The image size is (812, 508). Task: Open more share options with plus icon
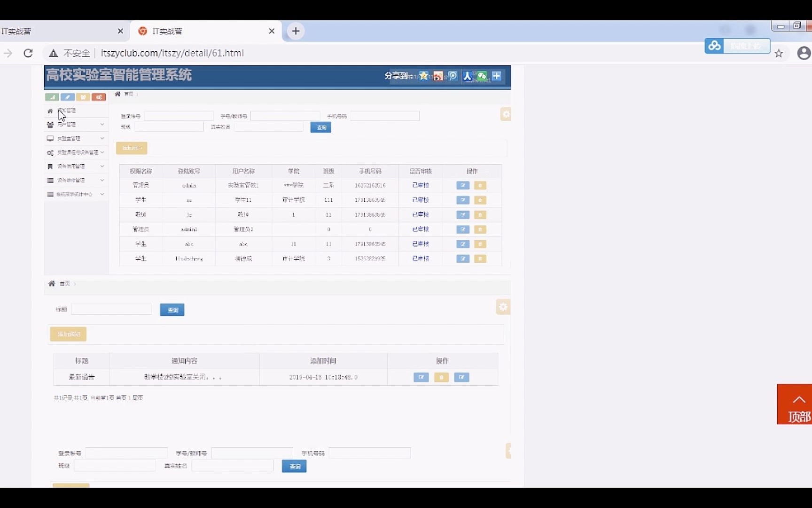coord(496,76)
